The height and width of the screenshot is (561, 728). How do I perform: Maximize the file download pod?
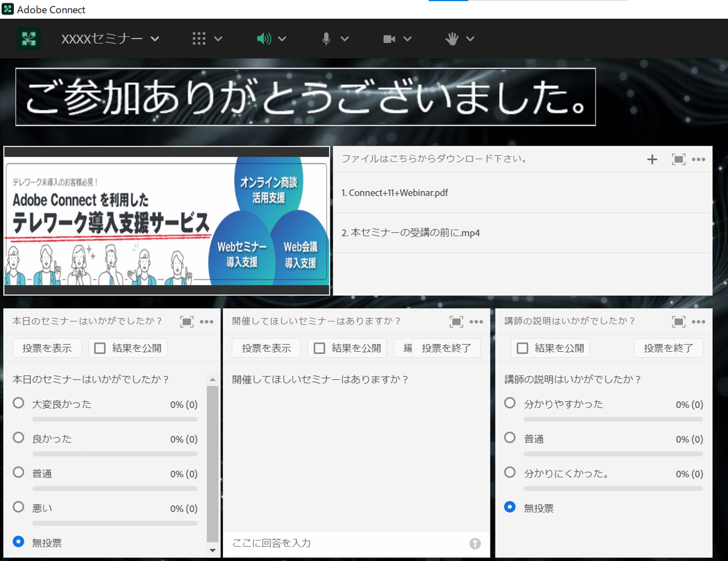tap(678, 159)
